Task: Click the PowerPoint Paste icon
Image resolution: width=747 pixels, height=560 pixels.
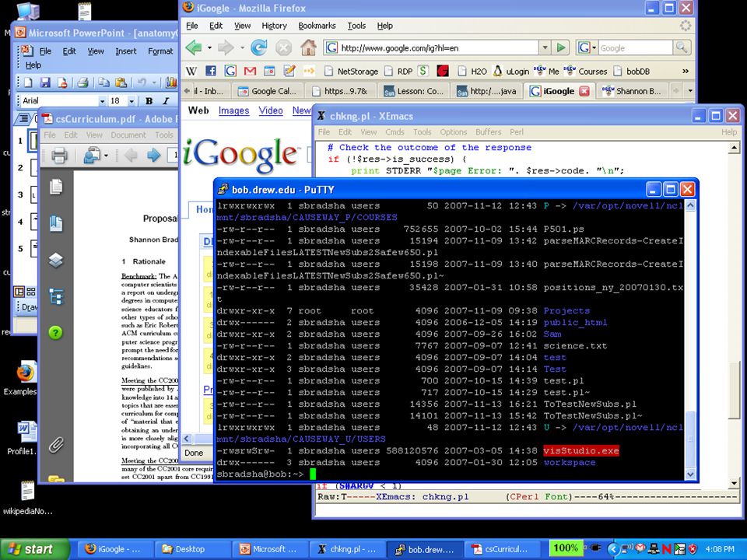Action: (121, 82)
